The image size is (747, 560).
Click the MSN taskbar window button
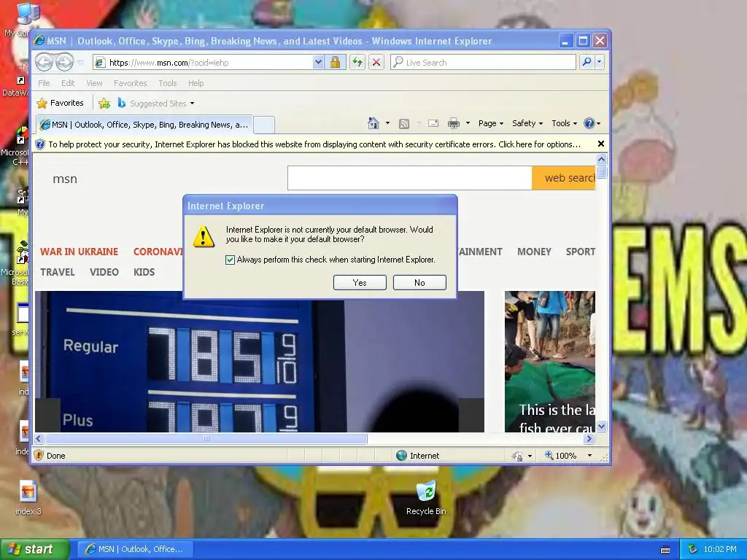tap(135, 549)
